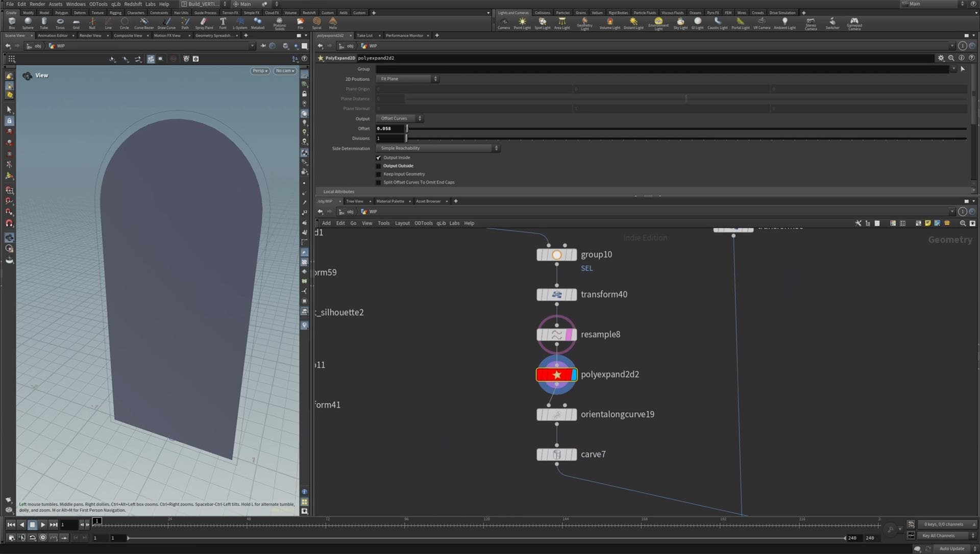
Task: Select the resample8 node
Action: pyautogui.click(x=556, y=335)
